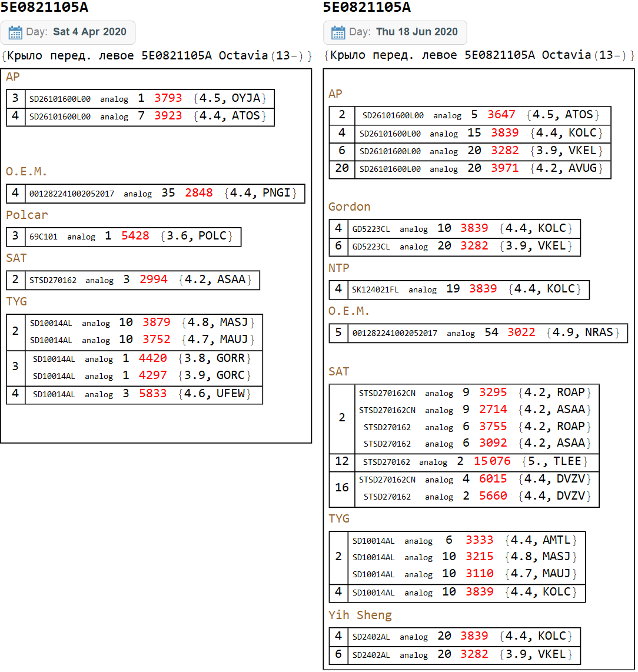Click price 15076 in TLEE row

pyautogui.click(x=492, y=461)
